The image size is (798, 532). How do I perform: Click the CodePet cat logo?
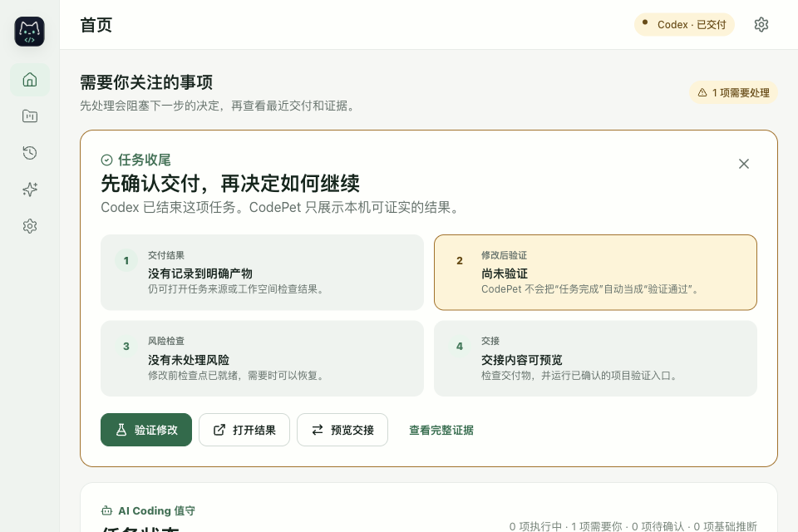coord(30,32)
